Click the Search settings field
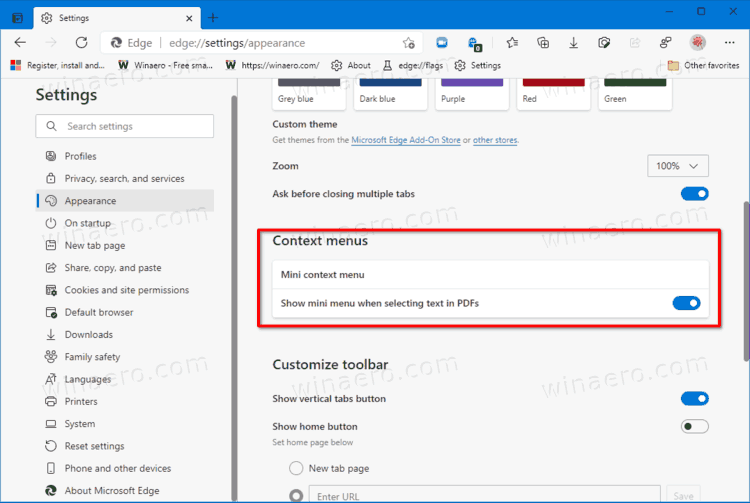The height and width of the screenshot is (503, 750). pos(125,126)
